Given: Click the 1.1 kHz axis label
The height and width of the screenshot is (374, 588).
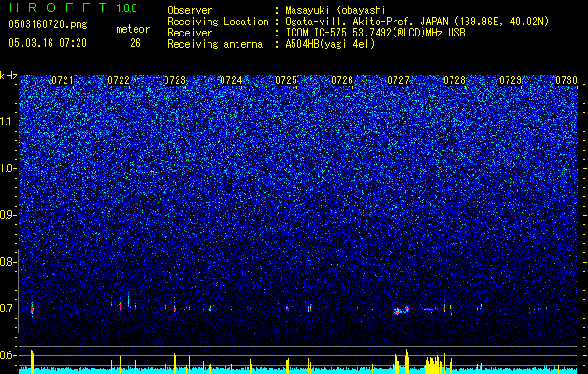Looking at the screenshot, I should click(8, 122).
